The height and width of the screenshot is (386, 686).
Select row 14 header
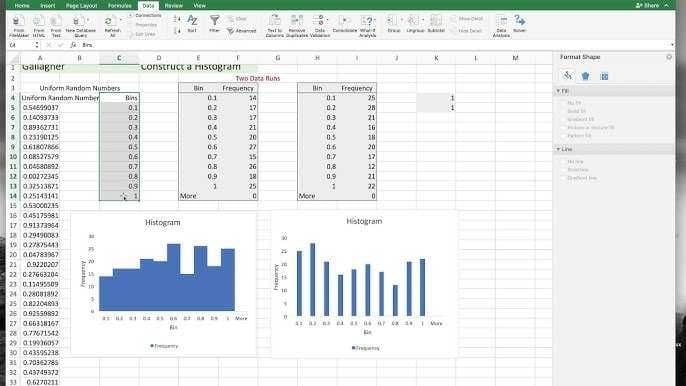[x=13, y=196]
